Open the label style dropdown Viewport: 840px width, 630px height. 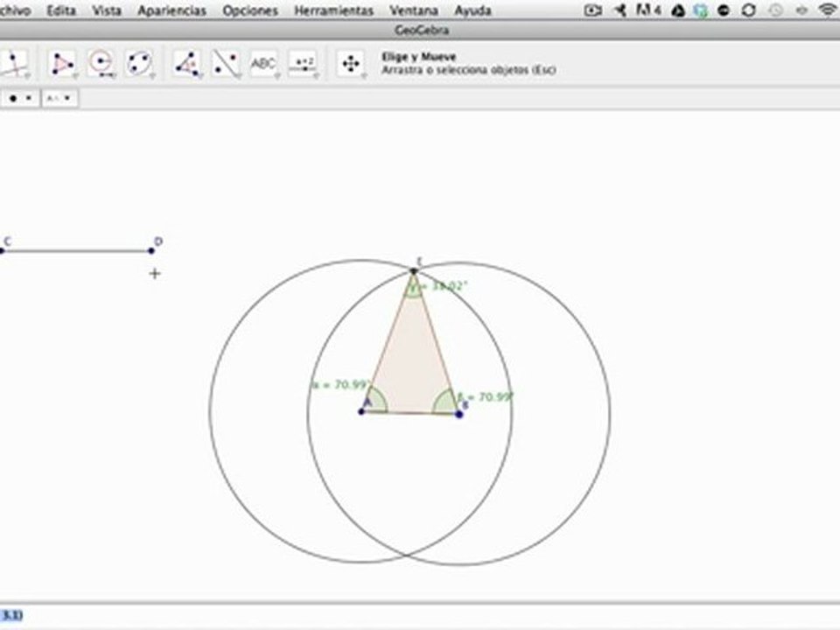[x=59, y=98]
